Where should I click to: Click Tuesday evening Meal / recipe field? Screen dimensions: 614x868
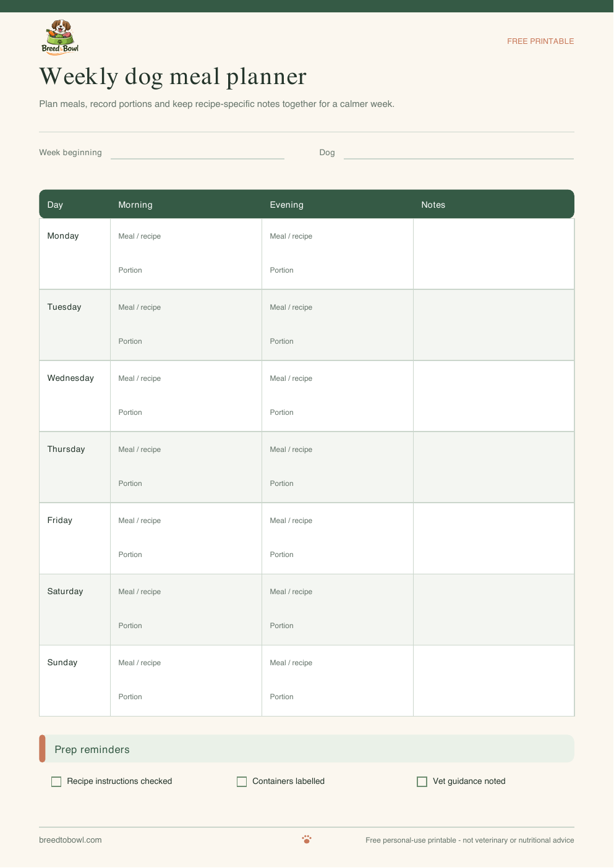(x=291, y=307)
